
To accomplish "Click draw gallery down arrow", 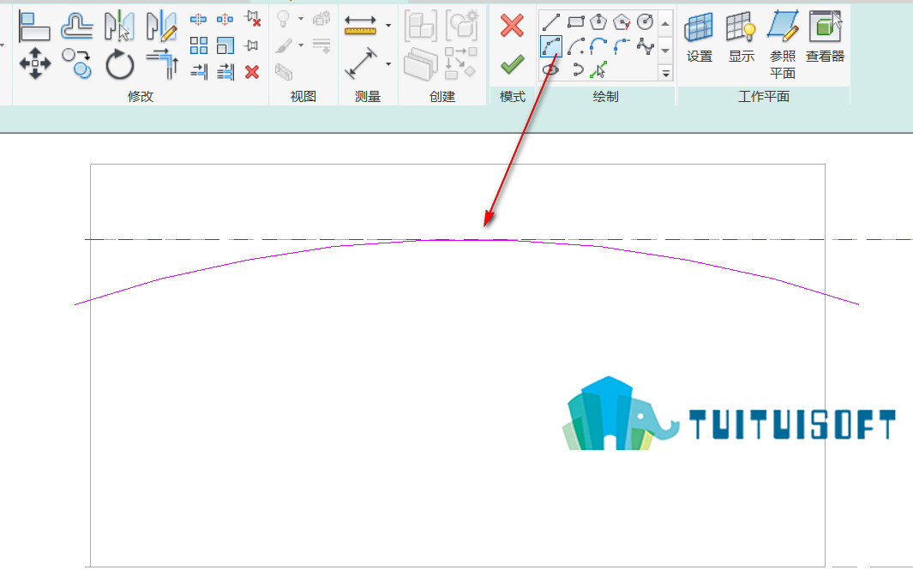I will pos(665,51).
